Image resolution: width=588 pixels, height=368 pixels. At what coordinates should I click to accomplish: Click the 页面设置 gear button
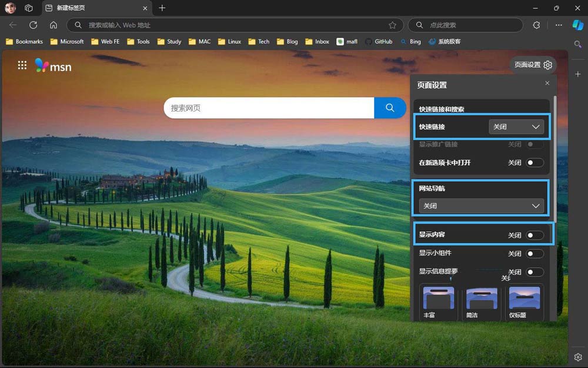[x=533, y=65]
